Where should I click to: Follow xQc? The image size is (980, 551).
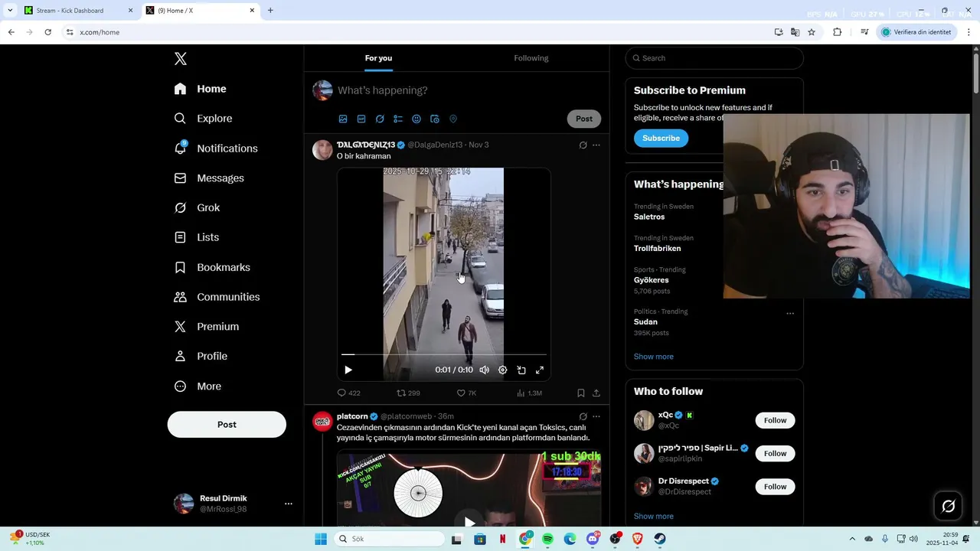(x=775, y=421)
